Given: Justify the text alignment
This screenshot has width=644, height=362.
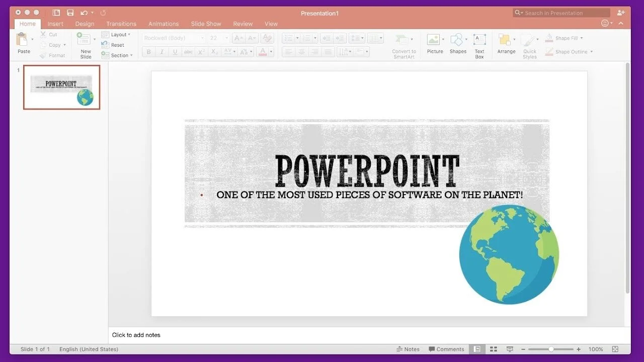Looking at the screenshot, I should [x=328, y=52].
